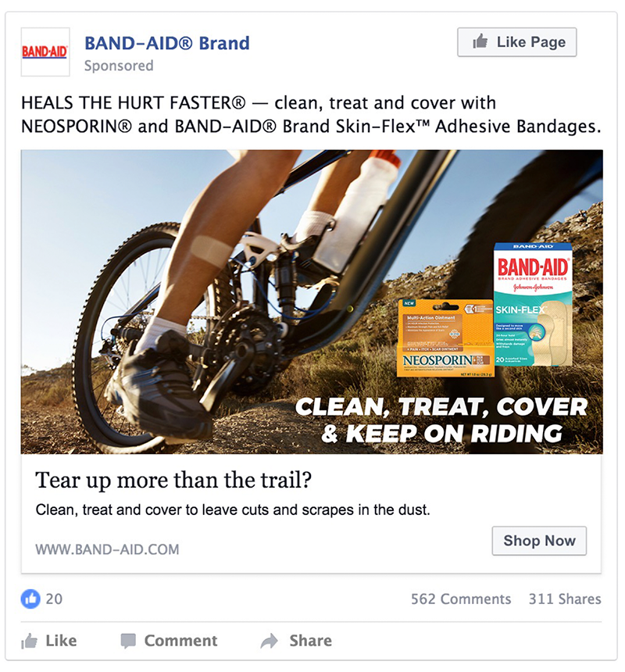
Task: Click the speech bubble comment icon
Action: [128, 642]
